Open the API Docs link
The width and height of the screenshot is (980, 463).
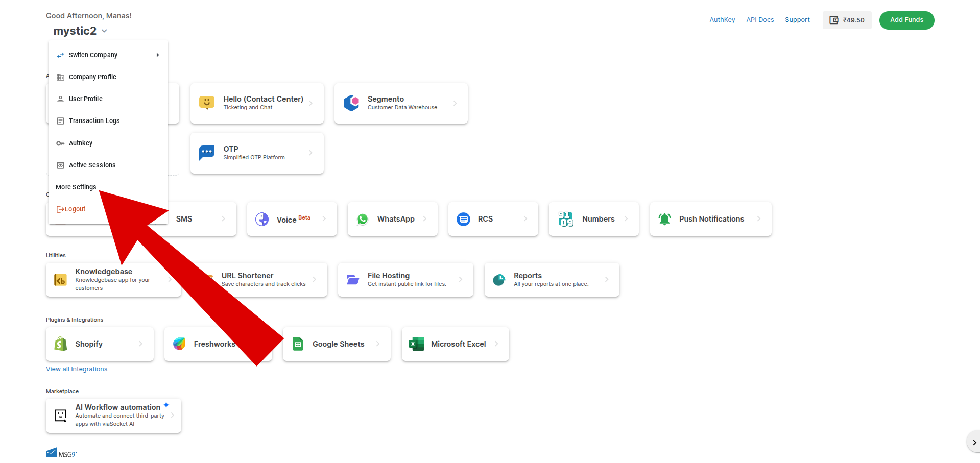pos(760,20)
